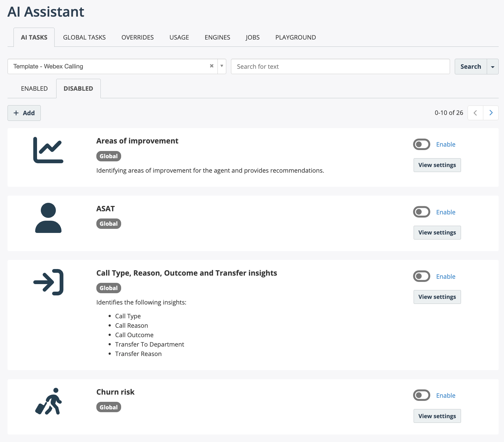View settings for ASAT

(x=437, y=233)
